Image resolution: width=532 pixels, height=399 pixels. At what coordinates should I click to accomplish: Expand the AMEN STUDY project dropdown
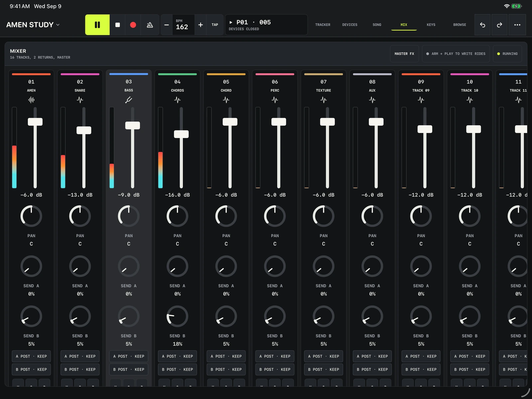33,25
